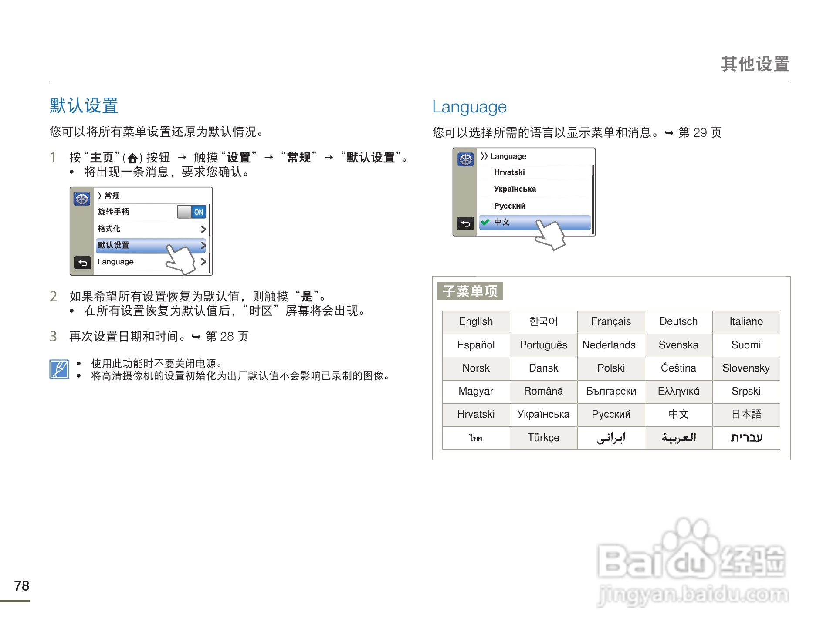The height and width of the screenshot is (642, 840).
Task: Click the settings gear icon in 常规 menu
Action: click(82, 199)
